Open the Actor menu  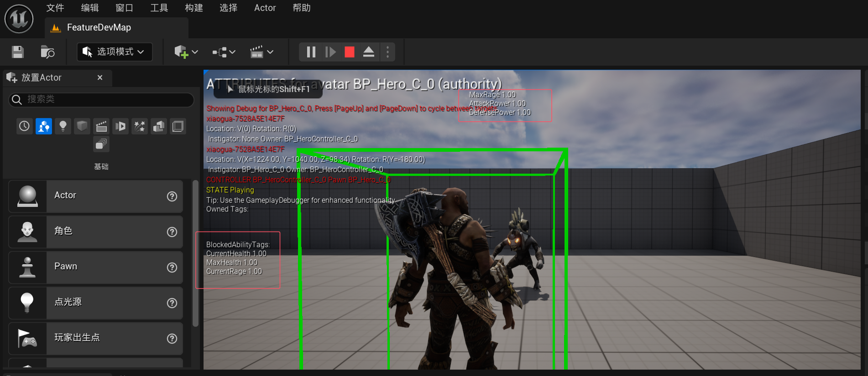(x=265, y=8)
